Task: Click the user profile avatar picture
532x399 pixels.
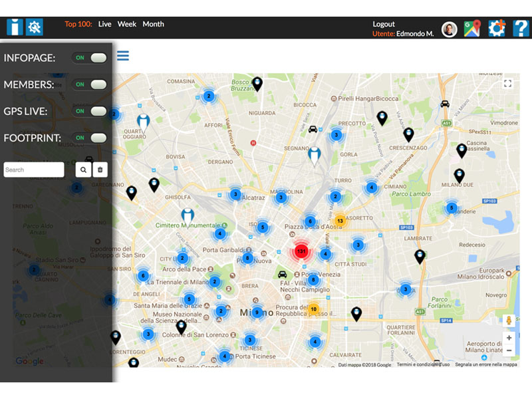Action: click(x=450, y=29)
